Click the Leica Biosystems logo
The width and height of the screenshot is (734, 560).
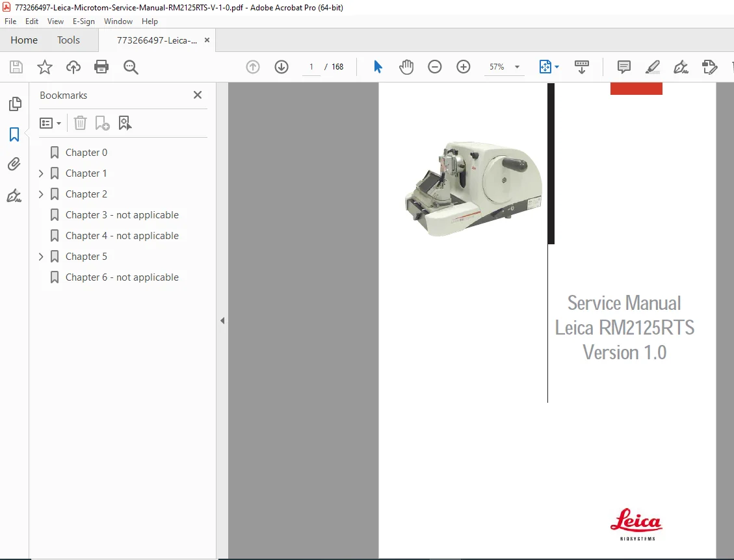tap(636, 524)
